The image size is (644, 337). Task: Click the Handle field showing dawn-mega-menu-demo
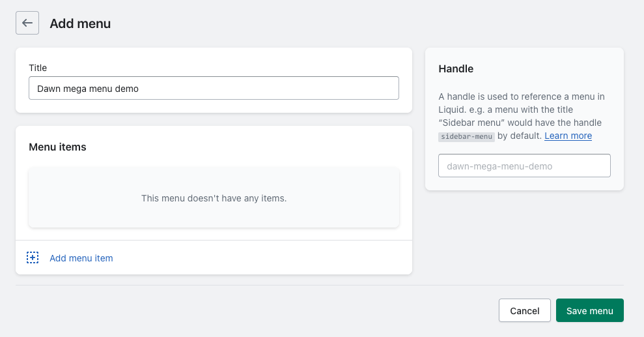pos(524,166)
